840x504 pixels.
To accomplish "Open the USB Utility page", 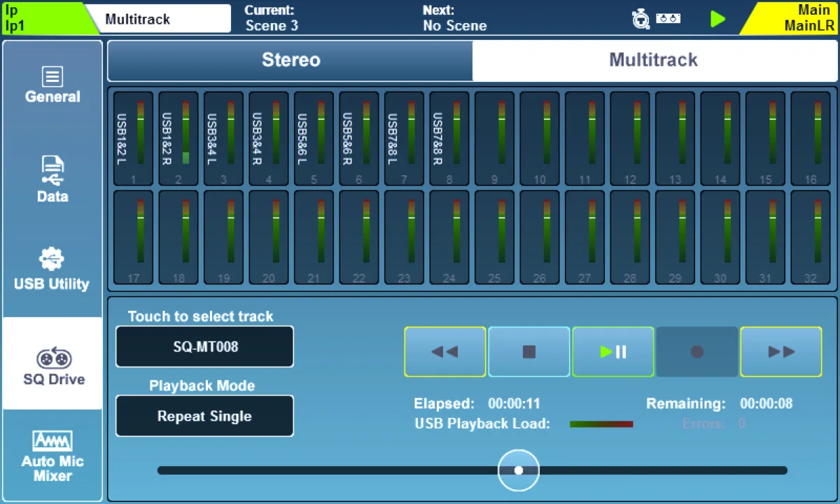I will pos(52,270).
